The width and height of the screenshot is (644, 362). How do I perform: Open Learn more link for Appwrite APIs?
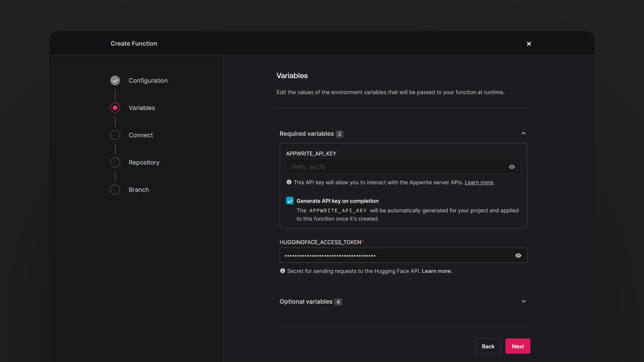478,183
